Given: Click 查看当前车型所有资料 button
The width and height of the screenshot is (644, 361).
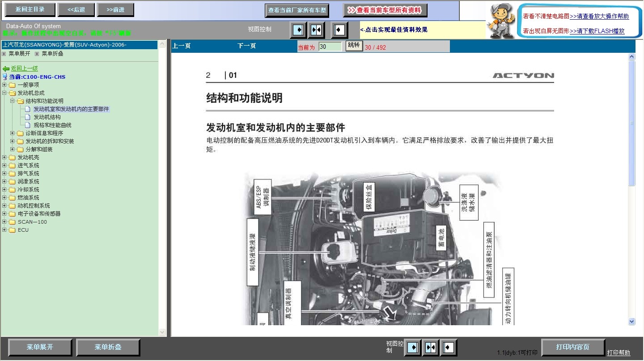Looking at the screenshot, I should (385, 10).
